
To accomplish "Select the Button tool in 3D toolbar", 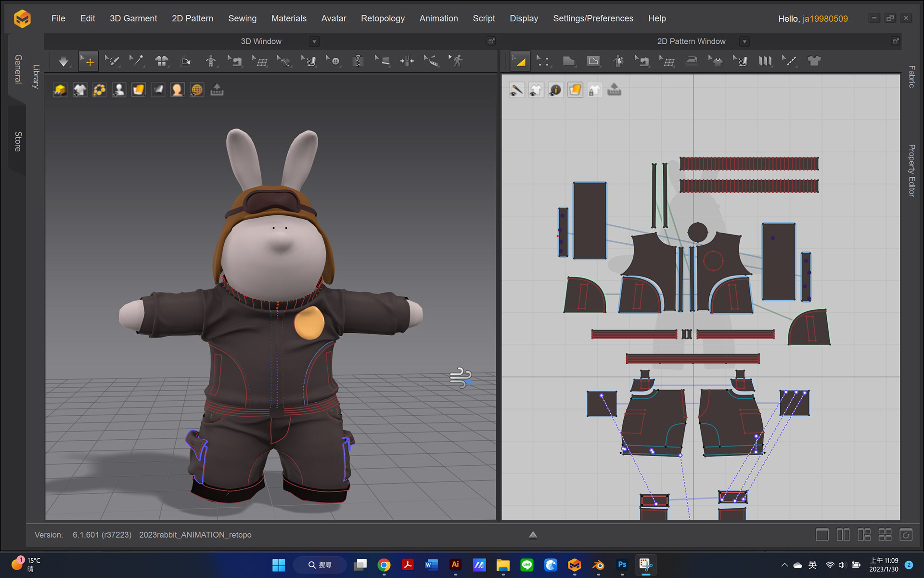I will pos(333,61).
